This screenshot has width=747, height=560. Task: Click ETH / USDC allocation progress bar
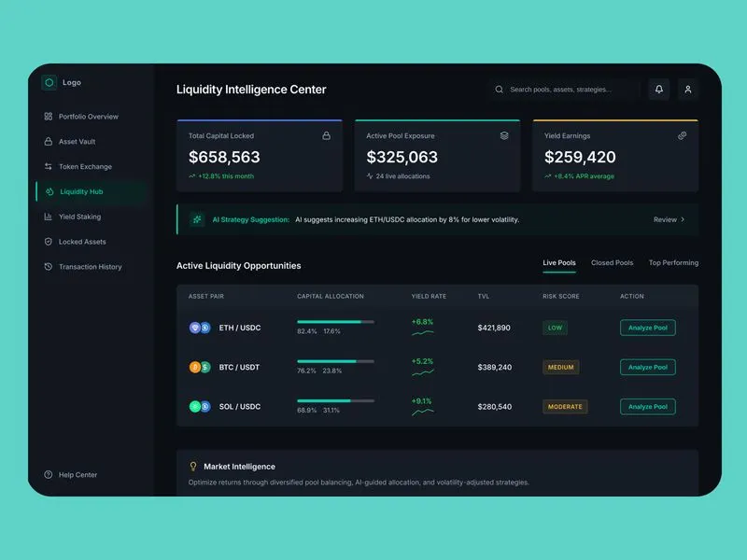tap(336, 322)
